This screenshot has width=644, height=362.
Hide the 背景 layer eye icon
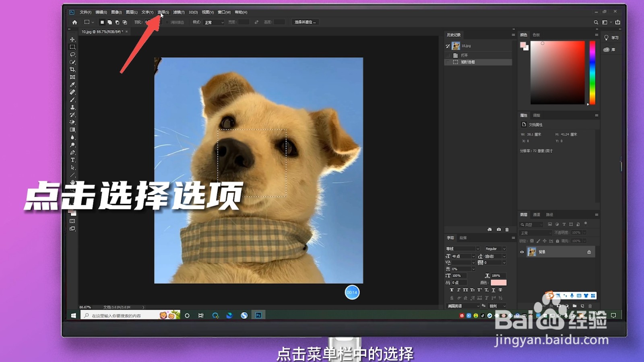(x=522, y=252)
